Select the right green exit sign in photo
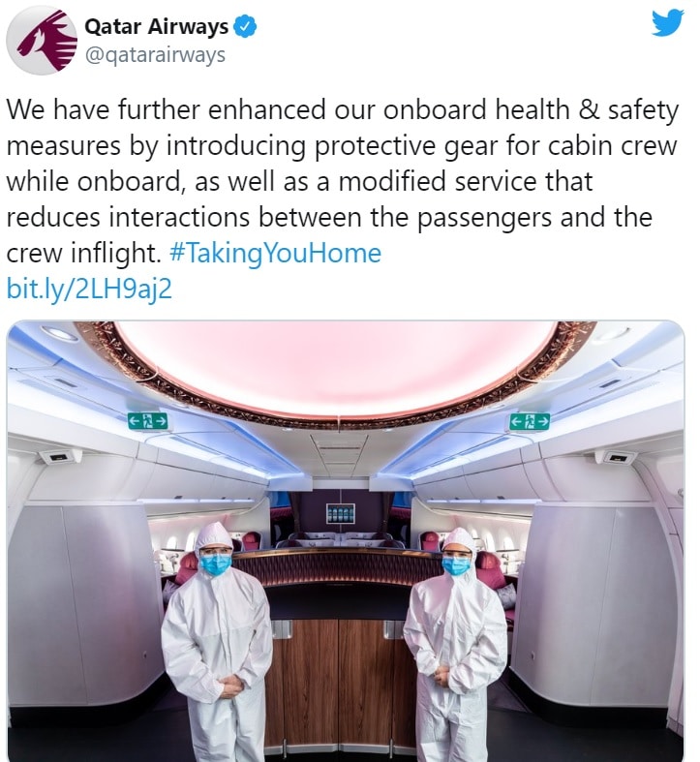Screen dimensions: 700x762 (530, 421)
